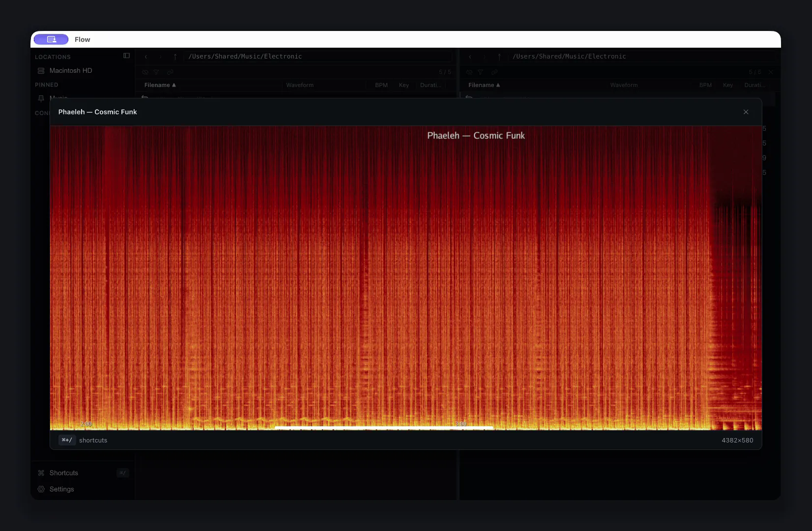Sort right pane by BPM column
812x531 pixels.
point(706,85)
